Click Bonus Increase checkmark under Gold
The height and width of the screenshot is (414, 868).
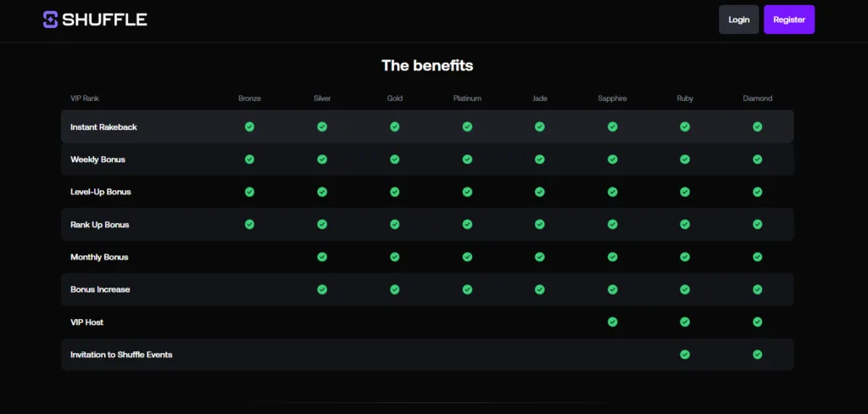point(395,289)
